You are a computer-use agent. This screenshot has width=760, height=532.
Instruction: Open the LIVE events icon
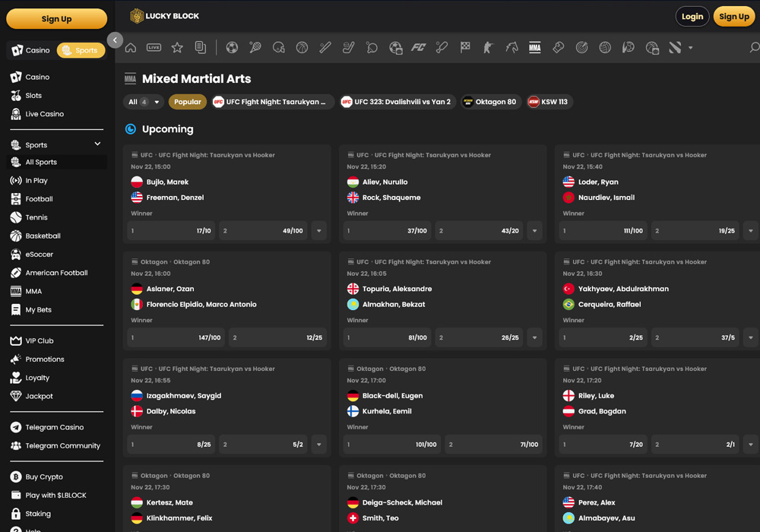pos(154,48)
